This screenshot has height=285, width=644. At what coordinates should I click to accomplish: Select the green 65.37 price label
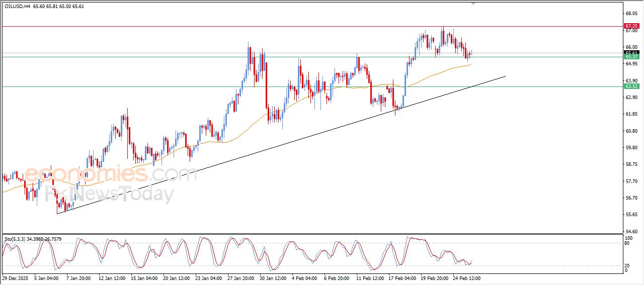pyautogui.click(x=631, y=57)
